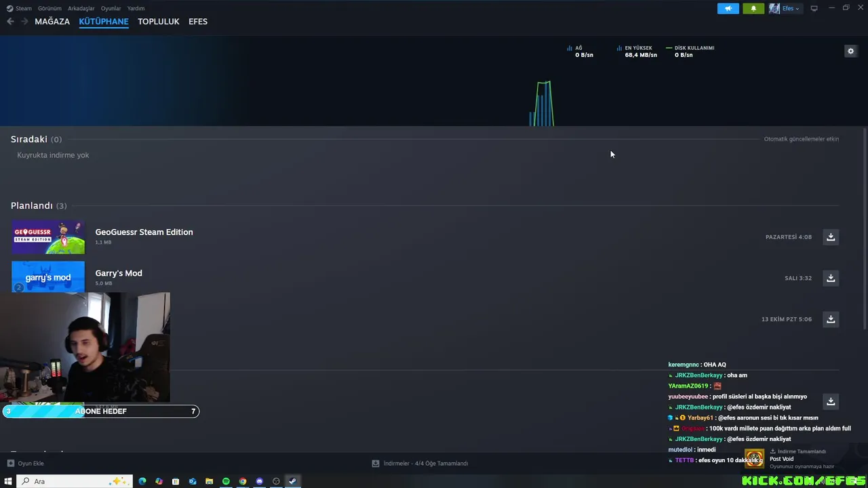Image resolution: width=868 pixels, height=488 pixels.
Task: Open Outlook from taskbar
Action: pyautogui.click(x=193, y=481)
